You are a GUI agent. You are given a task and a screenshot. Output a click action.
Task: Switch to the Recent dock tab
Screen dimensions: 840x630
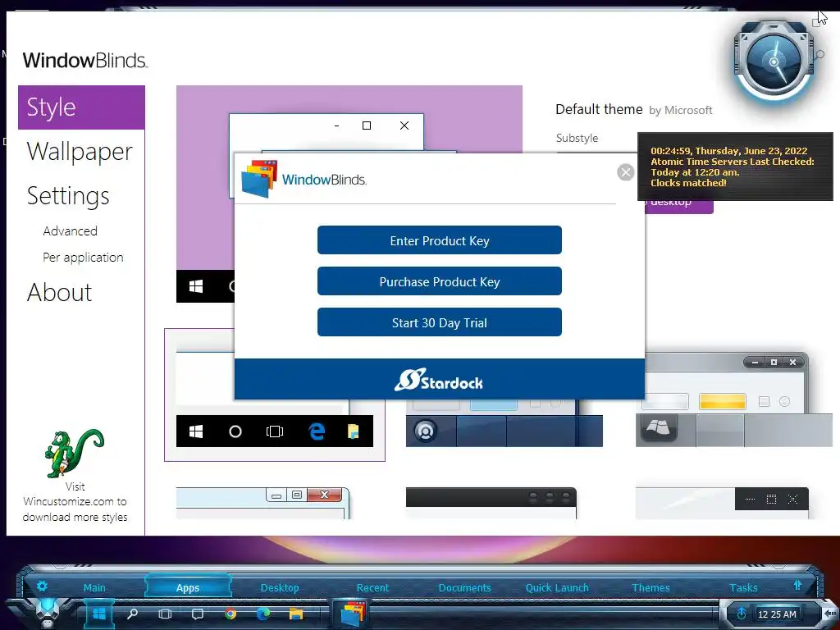[373, 587]
